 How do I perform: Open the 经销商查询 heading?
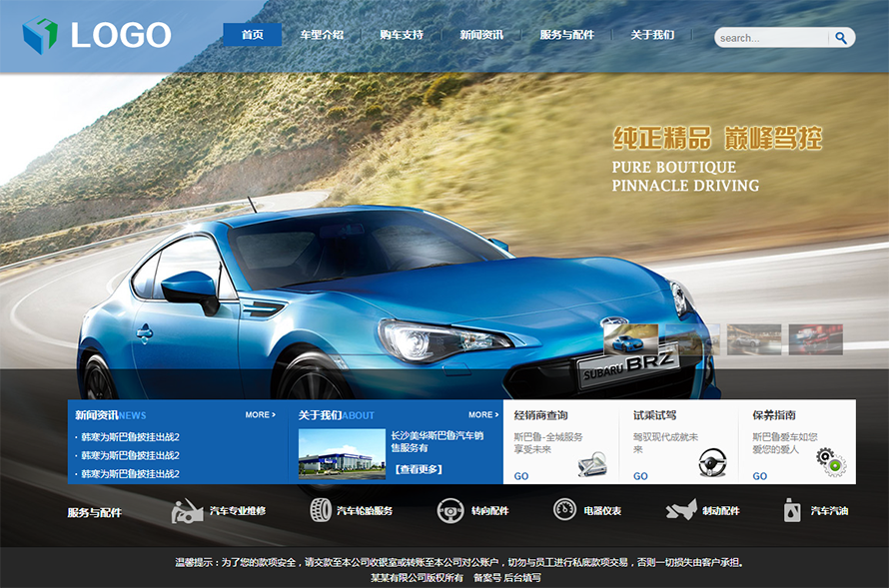(540, 415)
